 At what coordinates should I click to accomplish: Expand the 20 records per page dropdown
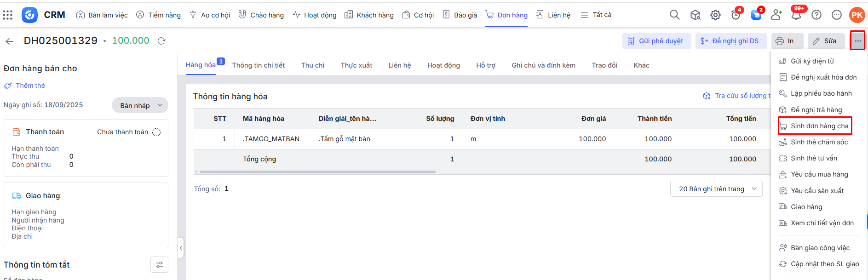pyautogui.click(x=716, y=189)
